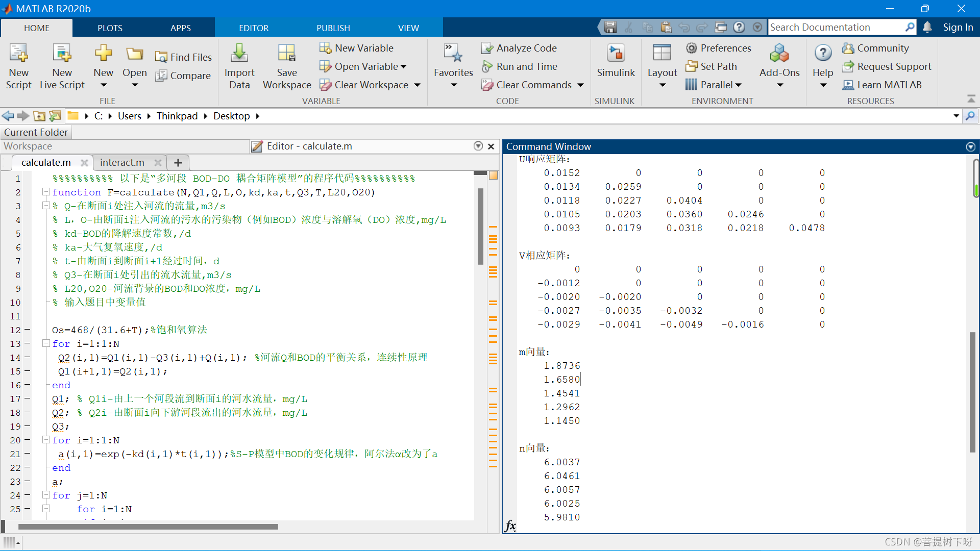Open the Import Data tool
The width and height of the screenshot is (980, 551).
click(x=239, y=54)
